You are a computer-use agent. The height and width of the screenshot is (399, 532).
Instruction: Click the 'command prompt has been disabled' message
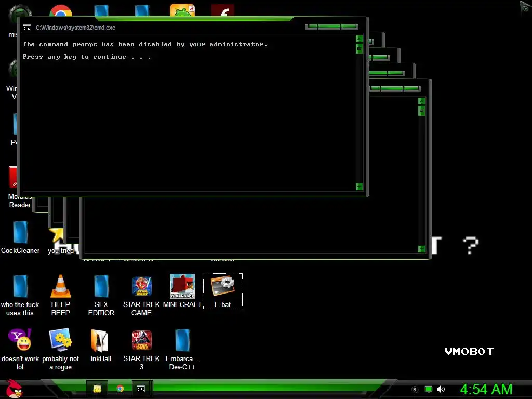(145, 44)
